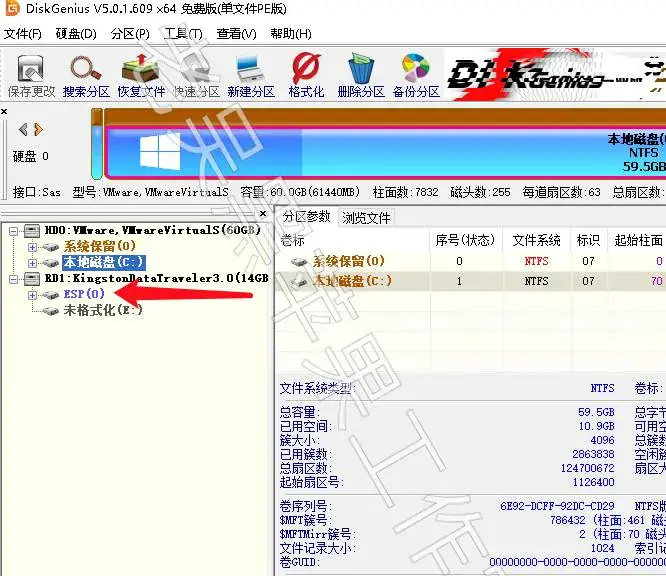Screen dimensions: 666x576
Task: Click starting sector number 1126400
Action: (593, 482)
